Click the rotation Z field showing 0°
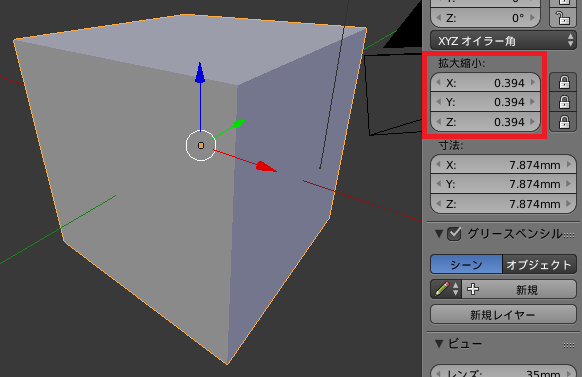Screen dimensions: 582x377 [485, 18]
